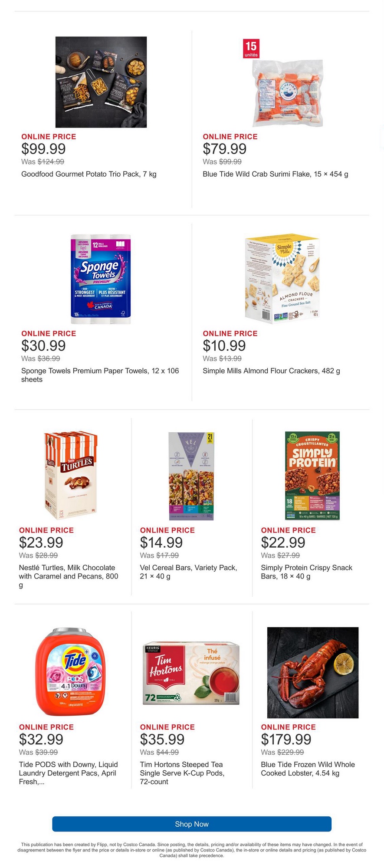
Task: View the Simply Protein box image
Action: [x=312, y=476]
